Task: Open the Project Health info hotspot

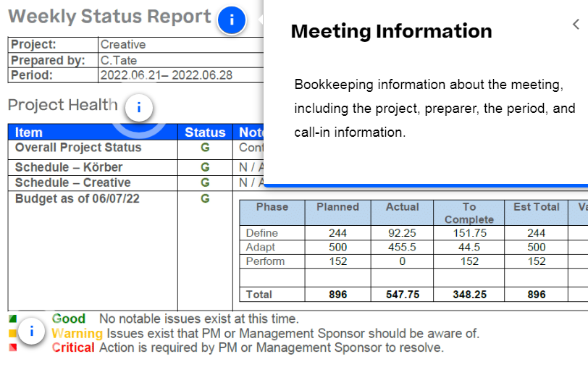Action: coord(139,109)
